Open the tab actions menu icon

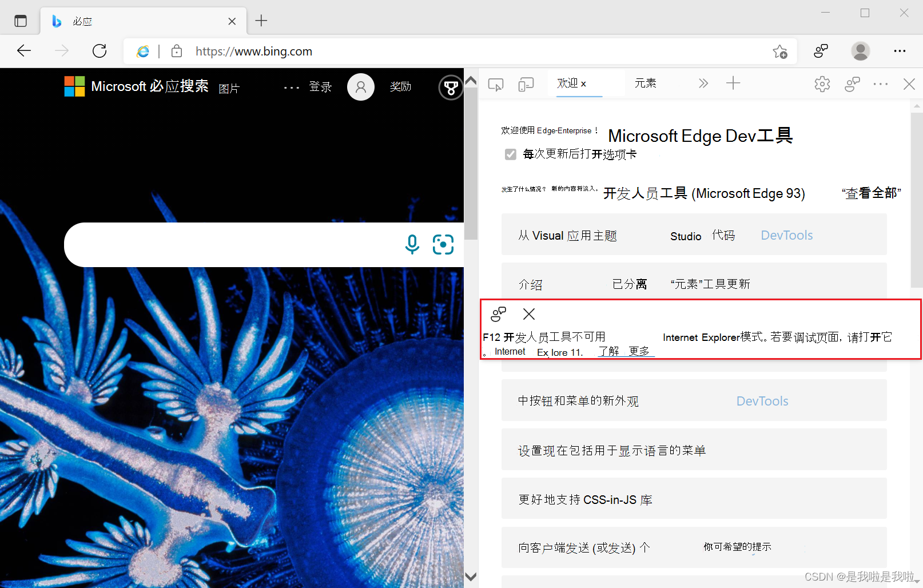(21, 21)
